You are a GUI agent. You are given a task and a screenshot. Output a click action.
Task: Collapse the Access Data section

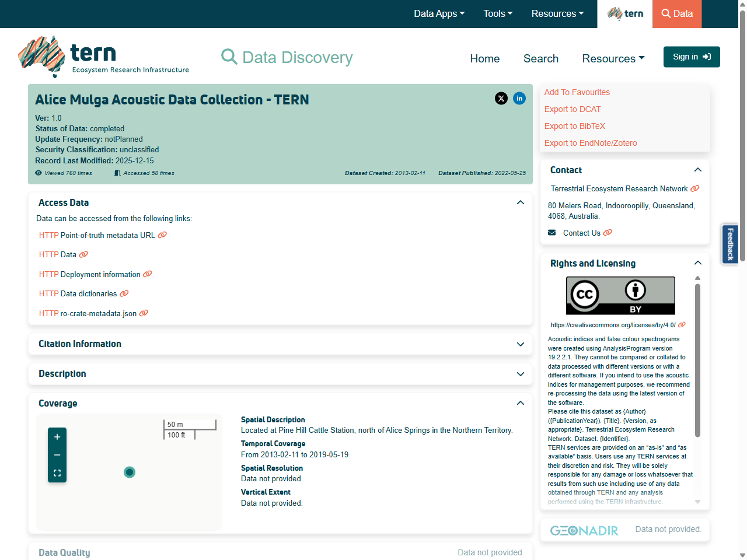pos(520,202)
